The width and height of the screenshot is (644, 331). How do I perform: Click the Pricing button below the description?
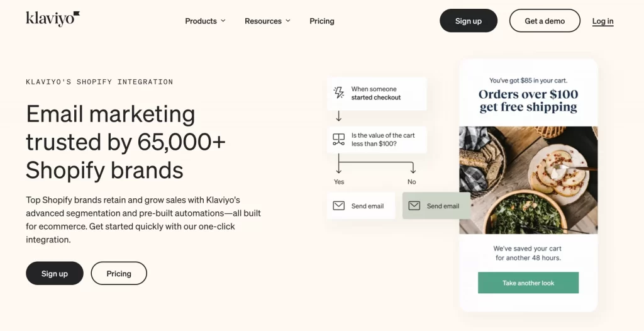119,274
